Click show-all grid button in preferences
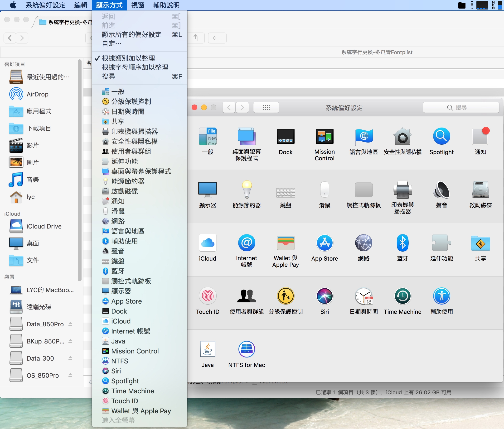 point(266,107)
